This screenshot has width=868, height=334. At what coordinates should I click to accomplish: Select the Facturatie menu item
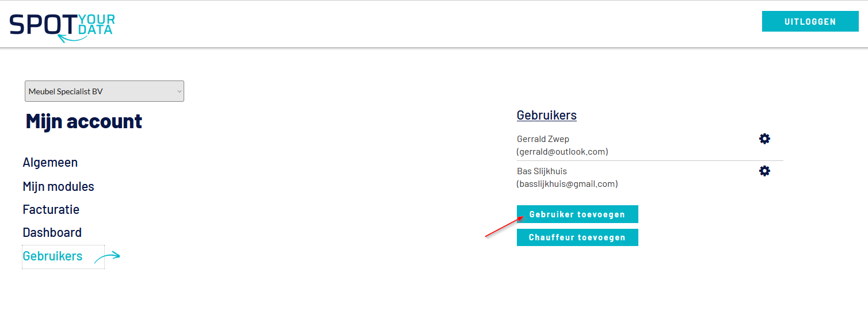pos(51,209)
